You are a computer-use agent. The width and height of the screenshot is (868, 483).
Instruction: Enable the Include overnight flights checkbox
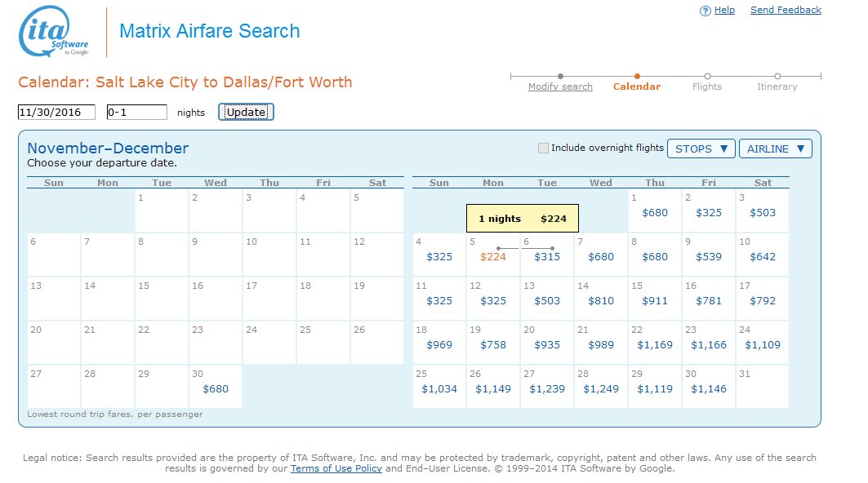click(x=543, y=148)
